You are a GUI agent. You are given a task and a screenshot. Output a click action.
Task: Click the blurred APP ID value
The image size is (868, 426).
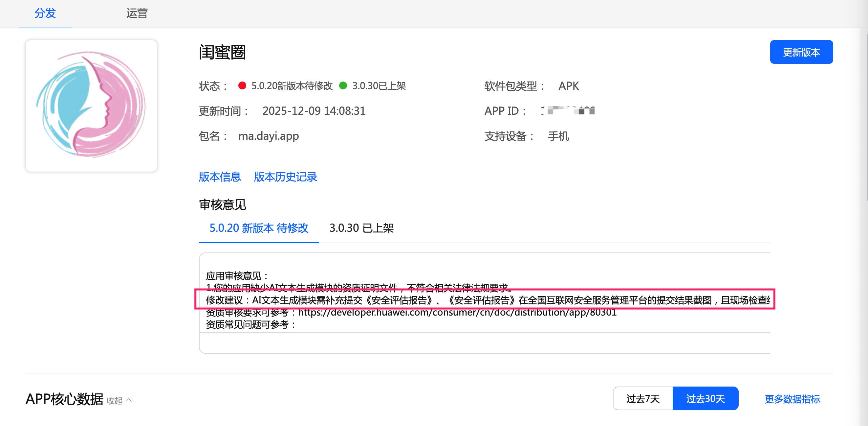tap(568, 111)
